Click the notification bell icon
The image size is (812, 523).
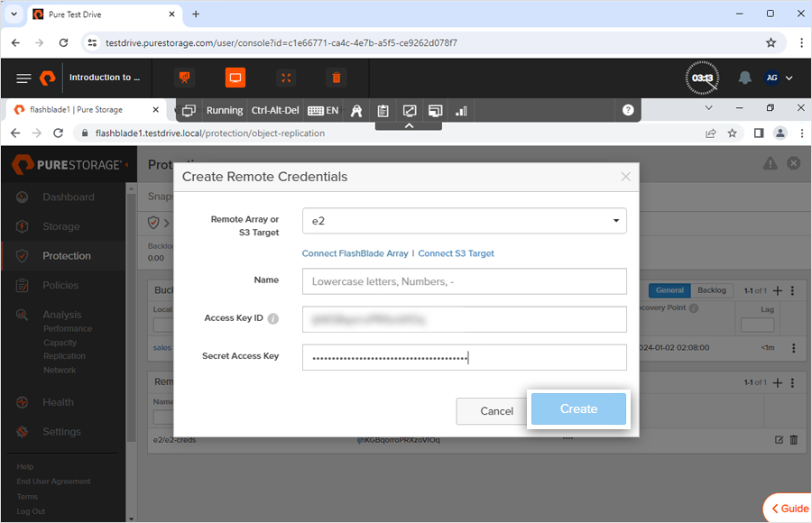(x=744, y=78)
